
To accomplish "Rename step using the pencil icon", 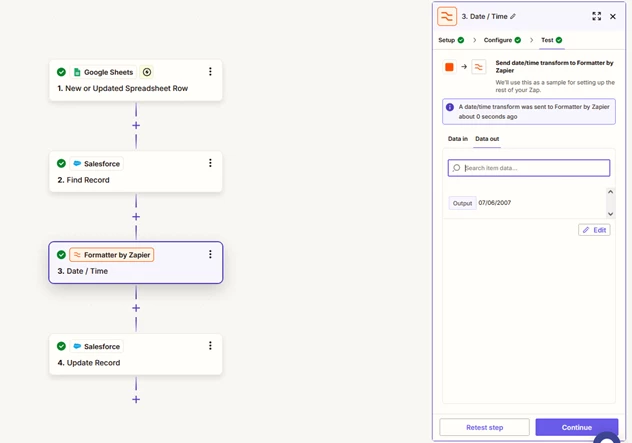I will (x=513, y=17).
